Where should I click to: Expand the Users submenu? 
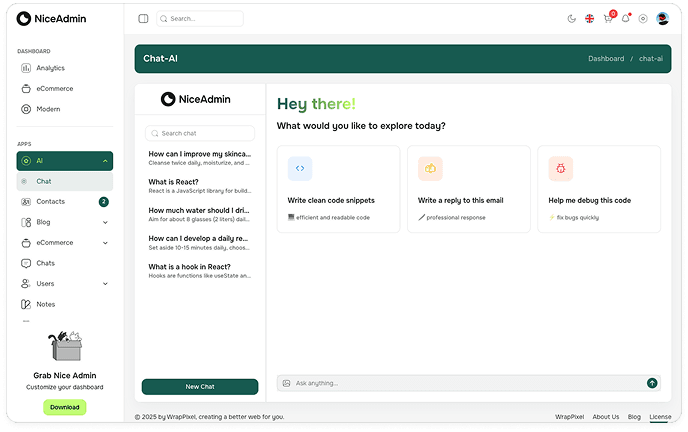pyautogui.click(x=105, y=284)
